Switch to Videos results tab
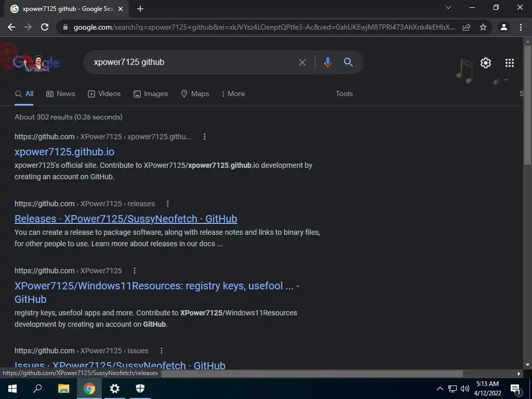Screen dimensions: 532x399 pos(104,94)
